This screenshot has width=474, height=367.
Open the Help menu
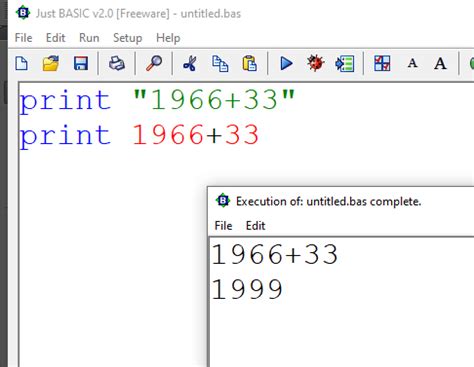tap(168, 38)
